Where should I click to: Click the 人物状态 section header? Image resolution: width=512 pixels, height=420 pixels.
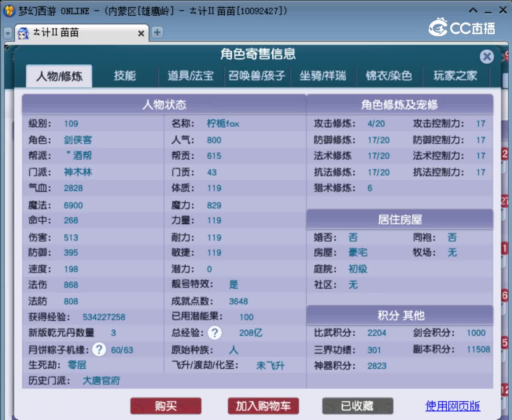[x=164, y=105]
